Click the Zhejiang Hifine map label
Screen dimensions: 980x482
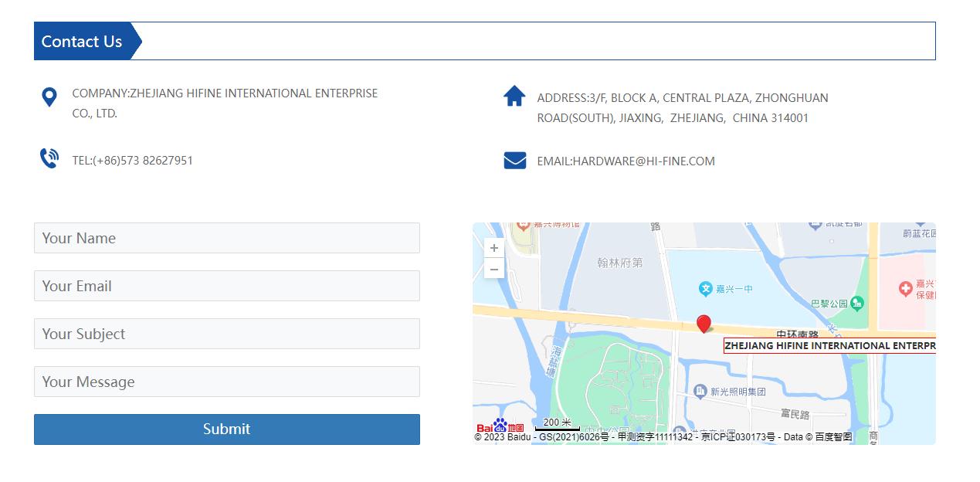(x=829, y=346)
